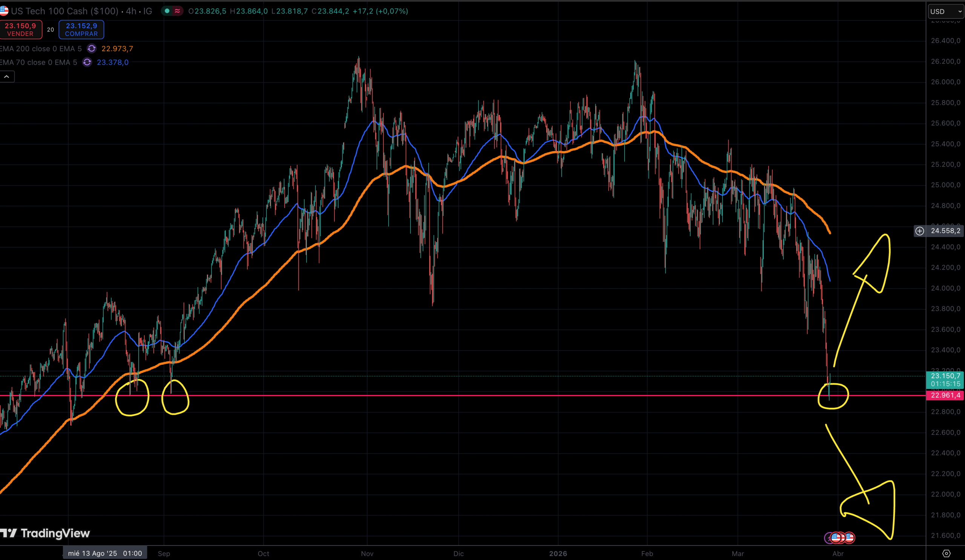The height and width of the screenshot is (560, 965).
Task: Collapse the indicator legend with the chevron
Action: (7, 77)
